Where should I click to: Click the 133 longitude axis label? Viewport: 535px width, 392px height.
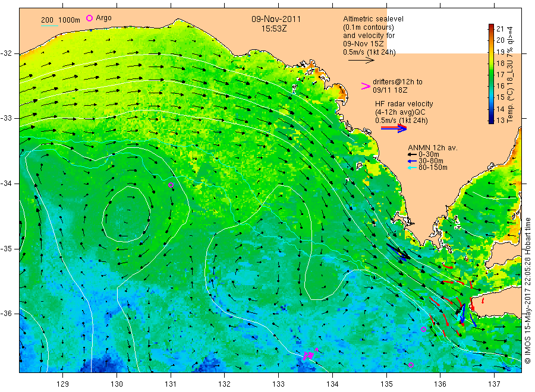click(278, 384)
